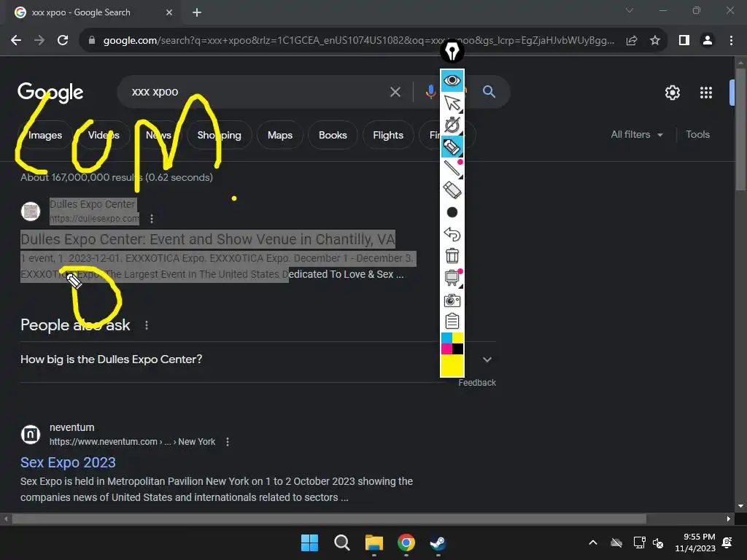Switch to the Flights results tab
Image resolution: width=747 pixels, height=560 pixels.
tap(388, 135)
